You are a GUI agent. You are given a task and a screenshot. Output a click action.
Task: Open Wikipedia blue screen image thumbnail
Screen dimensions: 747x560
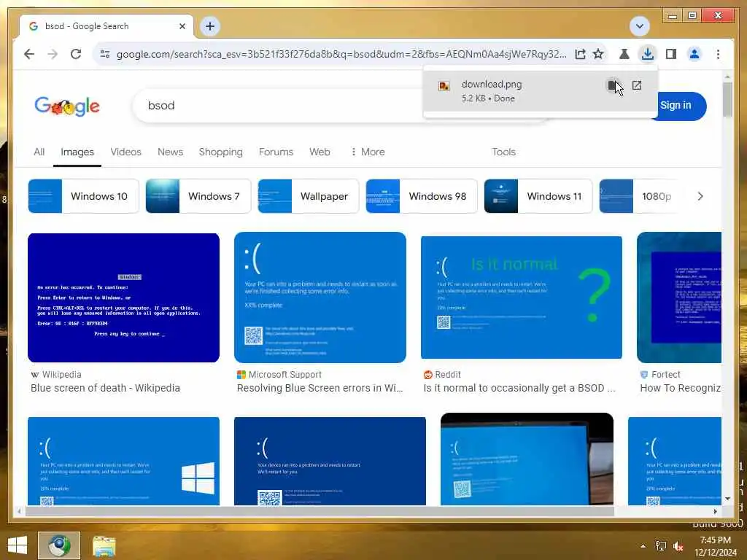[123, 297]
